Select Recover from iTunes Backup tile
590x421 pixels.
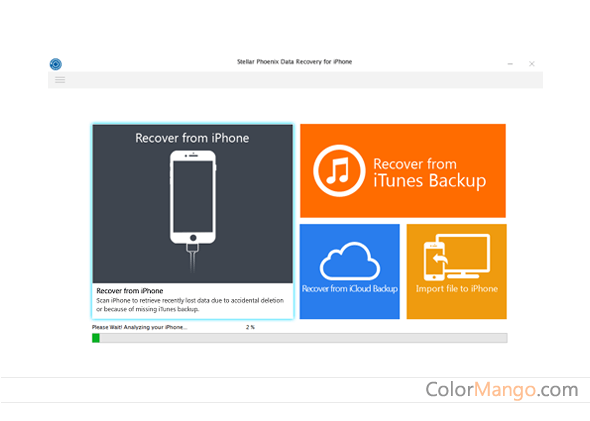coord(403,171)
